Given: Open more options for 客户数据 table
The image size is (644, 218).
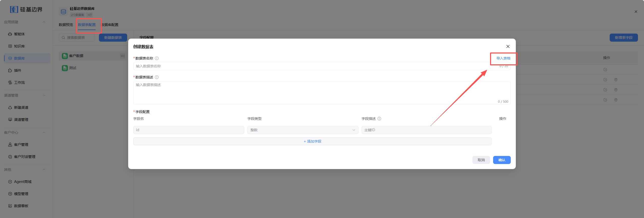Looking at the screenshot, I should click(x=123, y=56).
